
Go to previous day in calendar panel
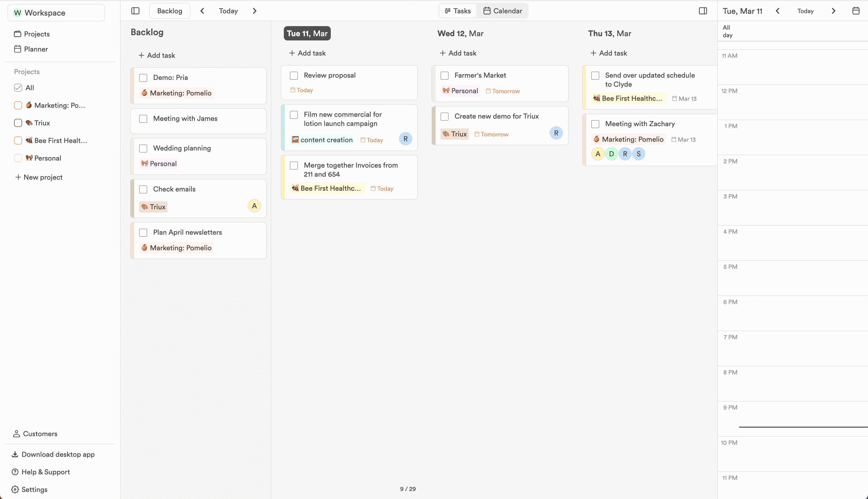click(778, 11)
